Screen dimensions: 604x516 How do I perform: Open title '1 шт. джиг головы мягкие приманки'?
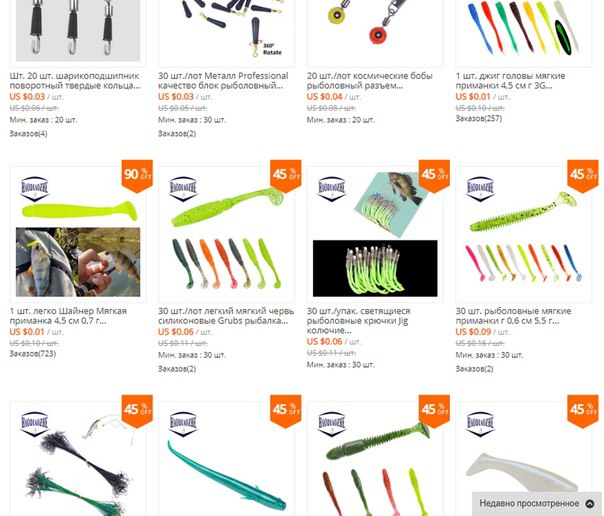[x=510, y=80]
